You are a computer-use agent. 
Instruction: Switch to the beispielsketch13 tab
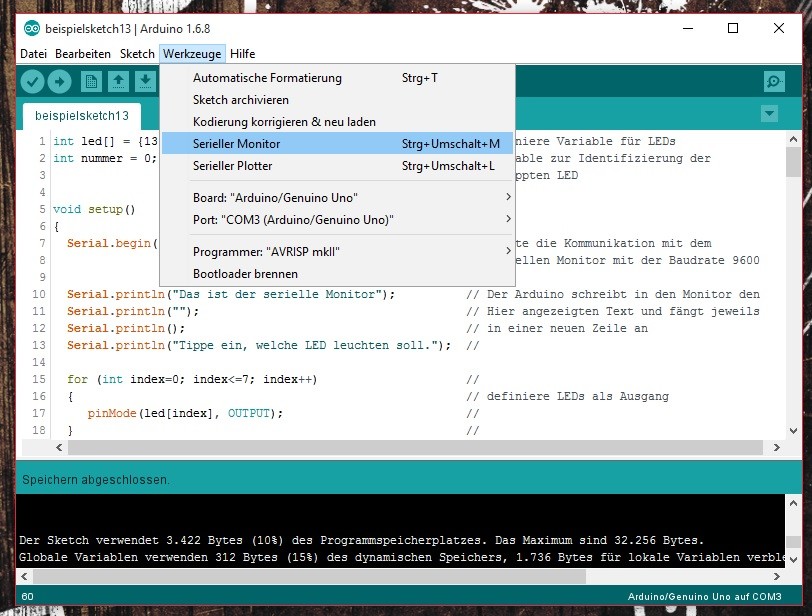pyautogui.click(x=82, y=115)
